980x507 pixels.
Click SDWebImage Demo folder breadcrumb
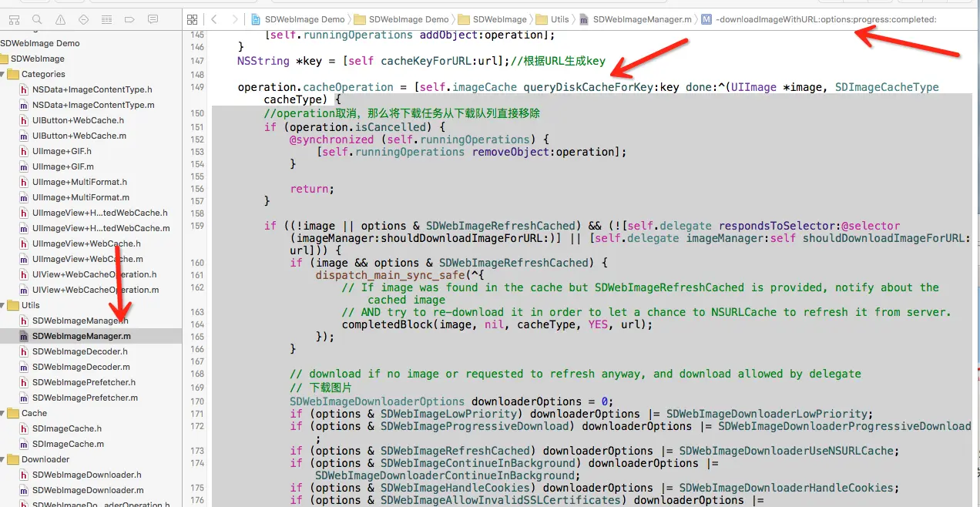click(x=401, y=19)
